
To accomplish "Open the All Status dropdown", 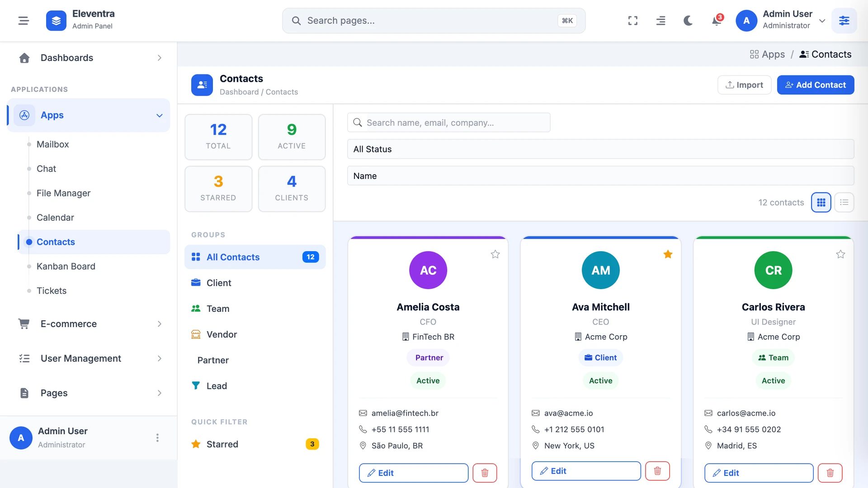I will pos(600,149).
